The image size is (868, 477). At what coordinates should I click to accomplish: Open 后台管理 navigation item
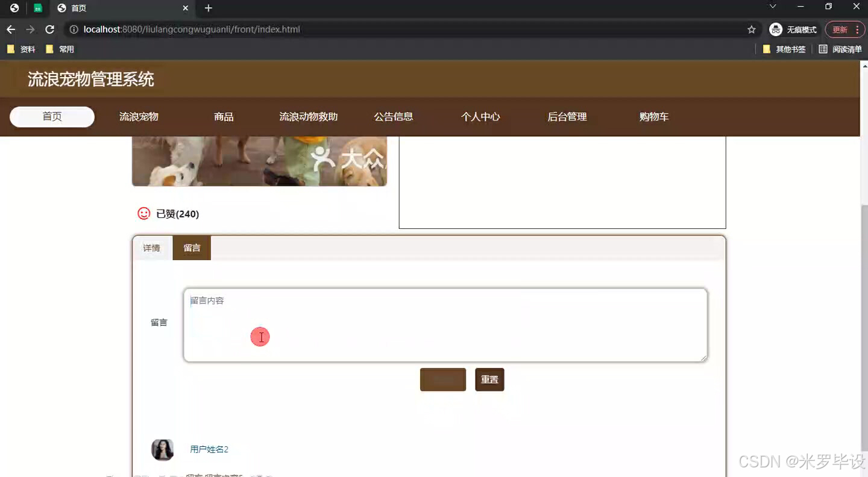pos(567,117)
